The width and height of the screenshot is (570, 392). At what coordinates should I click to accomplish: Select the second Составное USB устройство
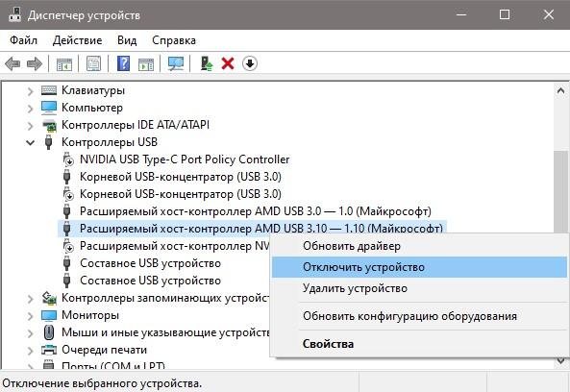(151, 281)
